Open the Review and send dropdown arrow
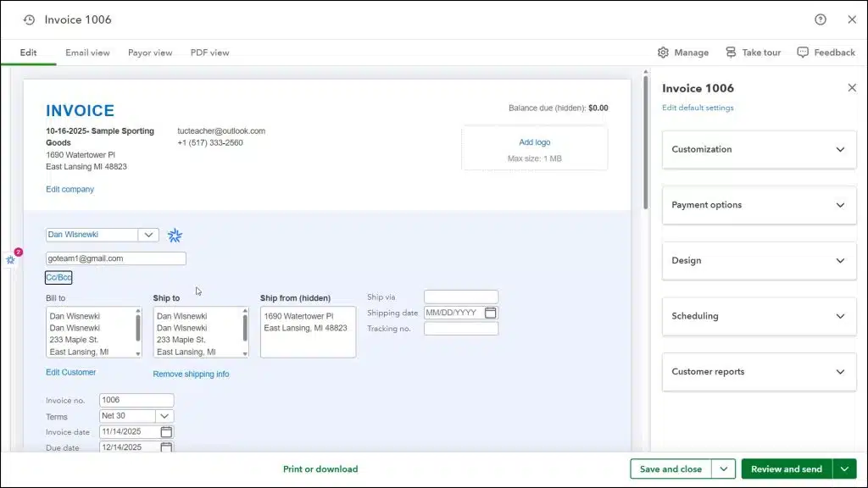 [x=844, y=469]
